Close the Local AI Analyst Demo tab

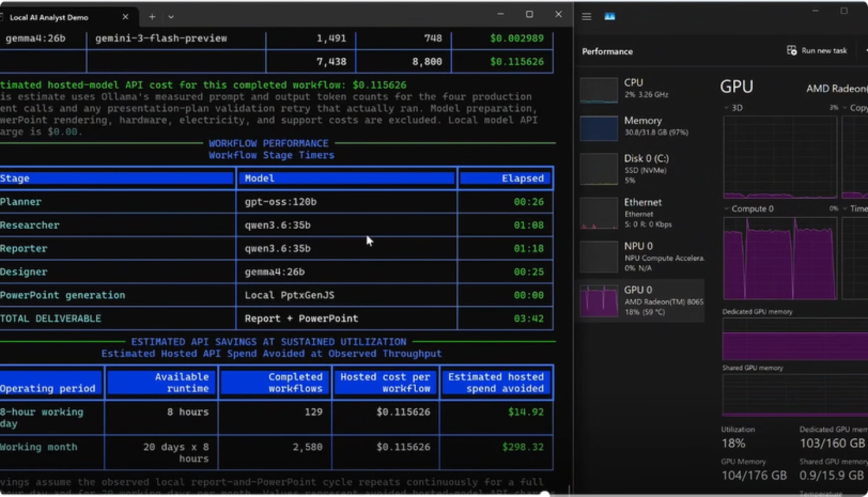[125, 17]
